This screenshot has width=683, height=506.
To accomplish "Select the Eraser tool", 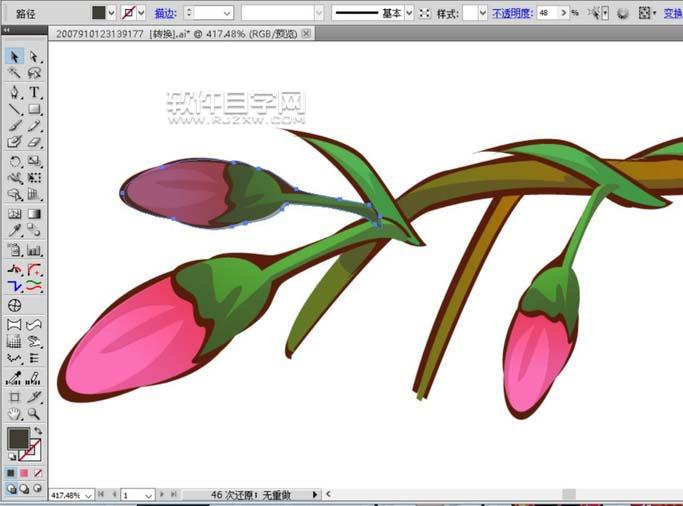I will point(34,143).
